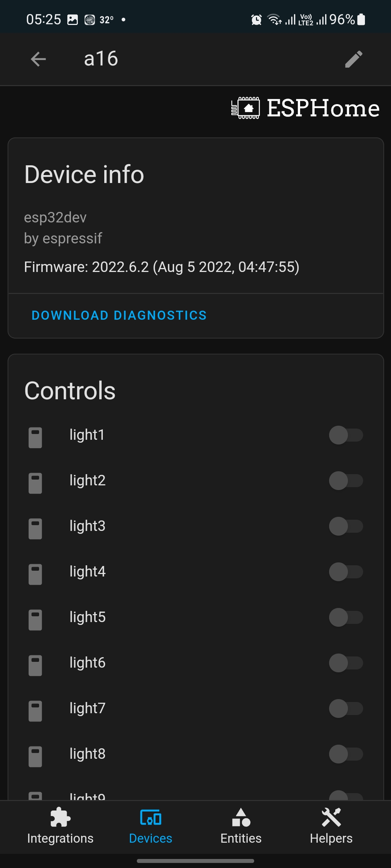Tap the a16 device title
Screen dimensions: 391x868
(x=101, y=59)
